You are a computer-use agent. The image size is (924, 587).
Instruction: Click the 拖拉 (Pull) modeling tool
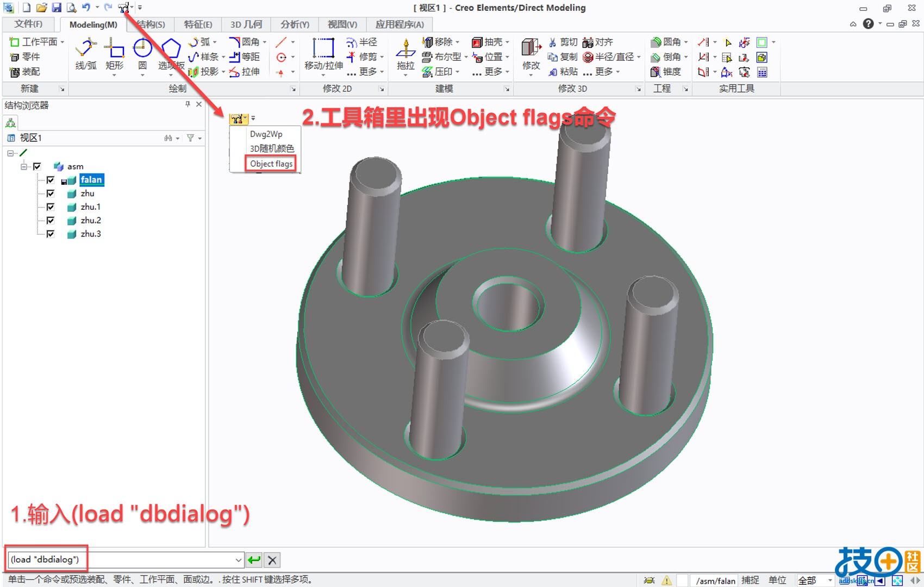tap(405, 55)
